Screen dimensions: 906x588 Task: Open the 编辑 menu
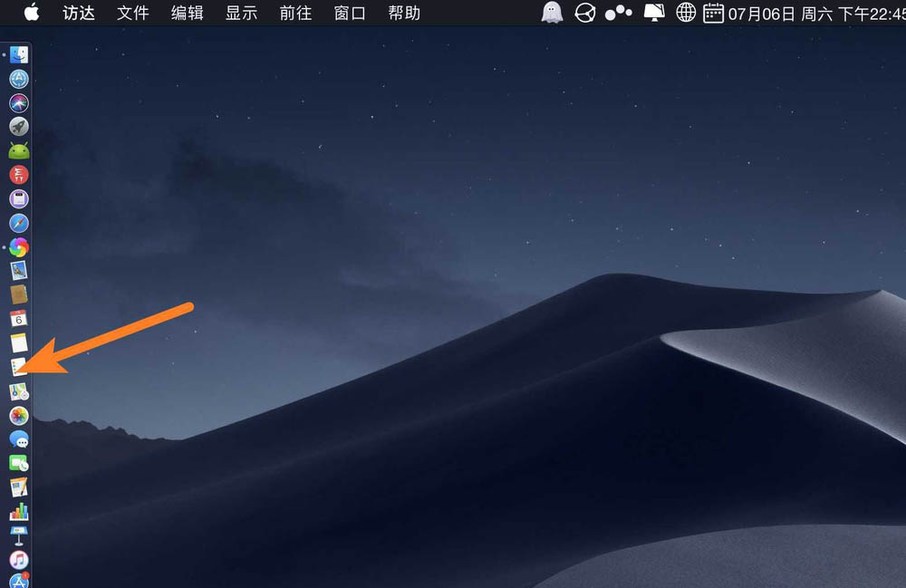188,13
